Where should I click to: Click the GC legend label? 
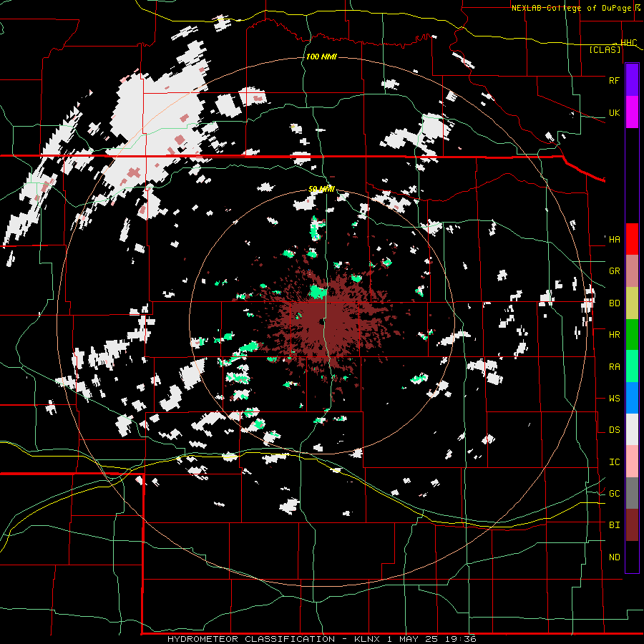coord(614,494)
